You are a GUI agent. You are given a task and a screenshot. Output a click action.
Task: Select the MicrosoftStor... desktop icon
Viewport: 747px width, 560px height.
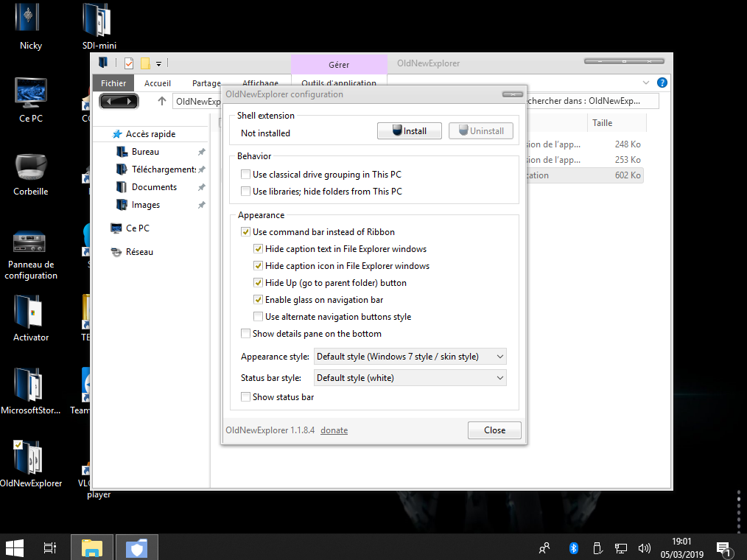point(31,391)
